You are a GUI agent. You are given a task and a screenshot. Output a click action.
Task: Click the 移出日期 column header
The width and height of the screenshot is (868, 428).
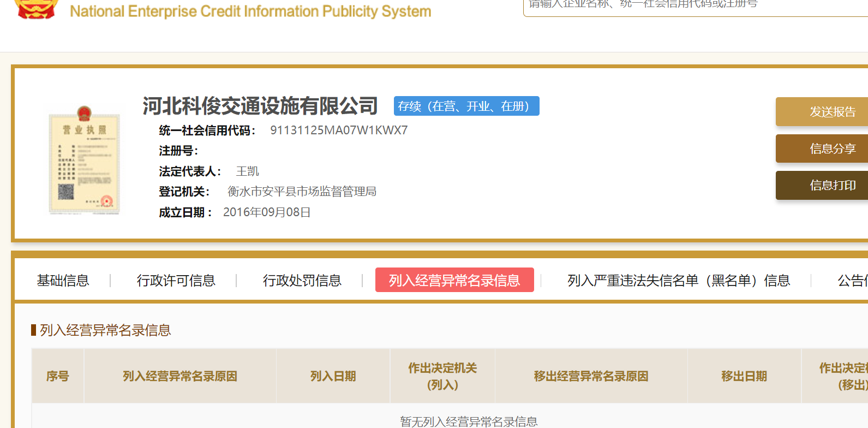tap(744, 376)
